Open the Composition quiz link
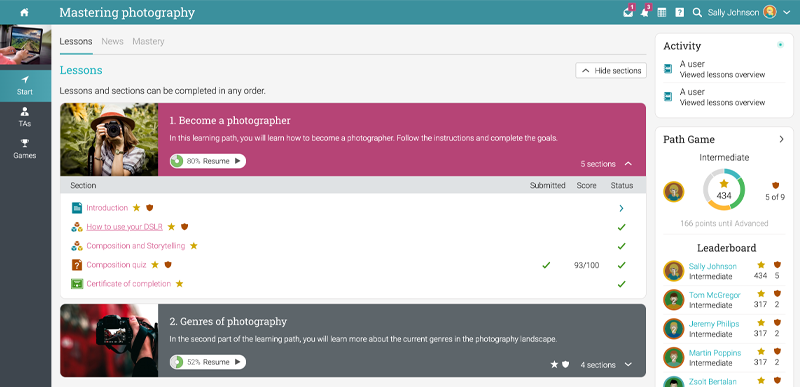The image size is (800, 387). 116,265
